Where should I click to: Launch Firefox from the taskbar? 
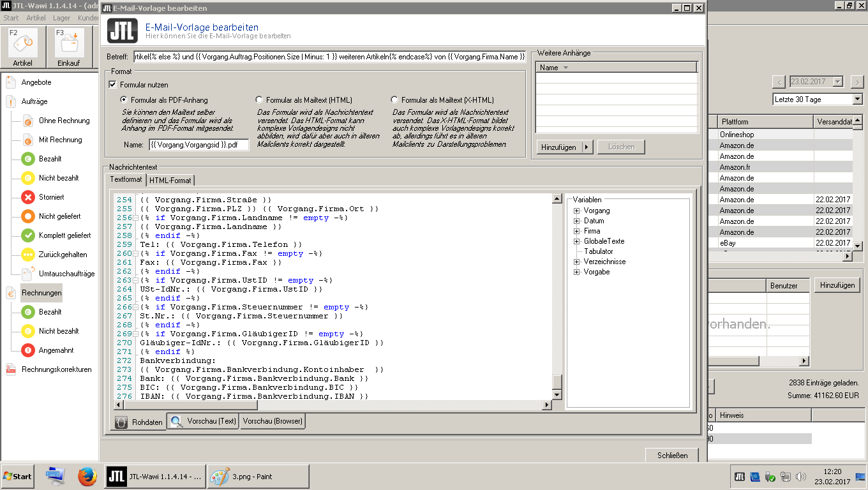[87, 477]
